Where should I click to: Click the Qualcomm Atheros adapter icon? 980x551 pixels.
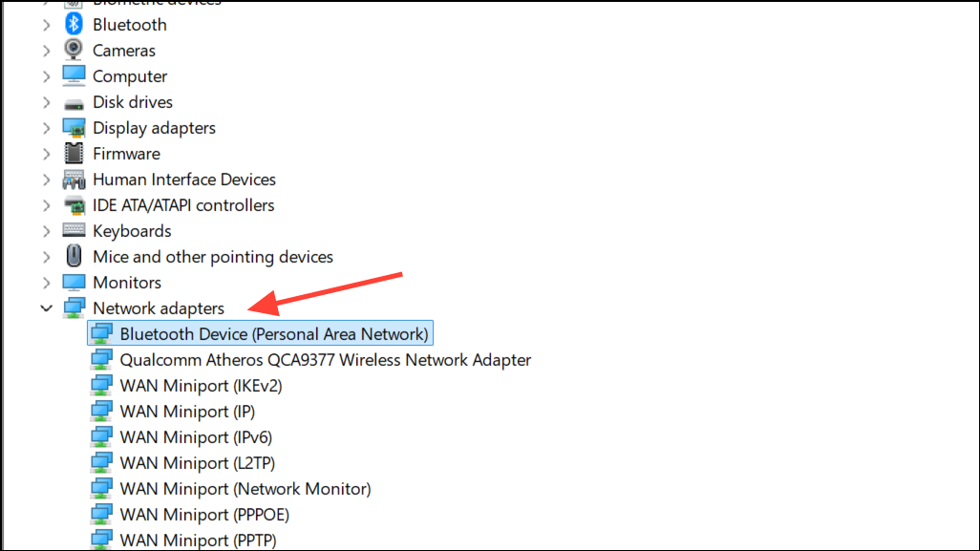coord(101,360)
